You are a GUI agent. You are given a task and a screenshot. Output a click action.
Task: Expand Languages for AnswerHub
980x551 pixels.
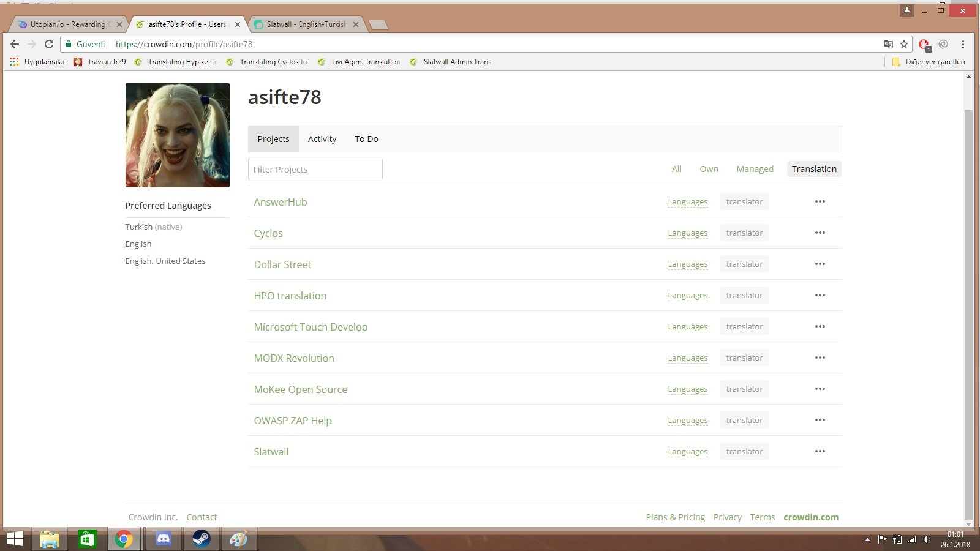[x=688, y=202]
